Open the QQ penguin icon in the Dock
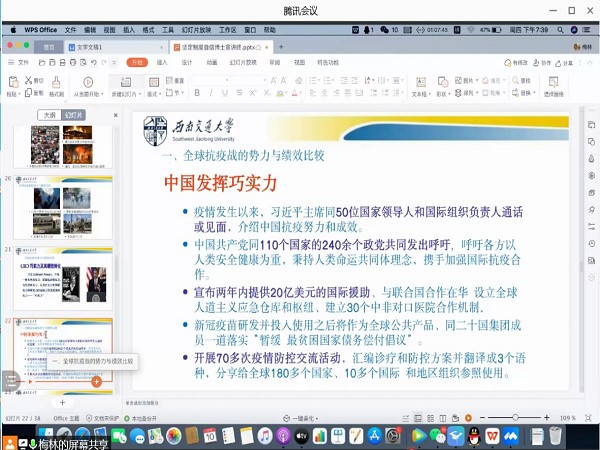The width and height of the screenshot is (600, 450). [474, 436]
